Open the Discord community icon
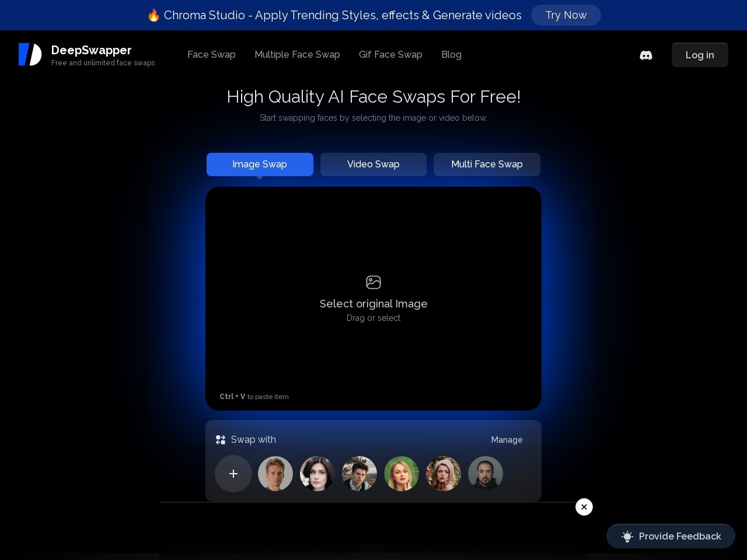The width and height of the screenshot is (747, 560). click(x=645, y=55)
